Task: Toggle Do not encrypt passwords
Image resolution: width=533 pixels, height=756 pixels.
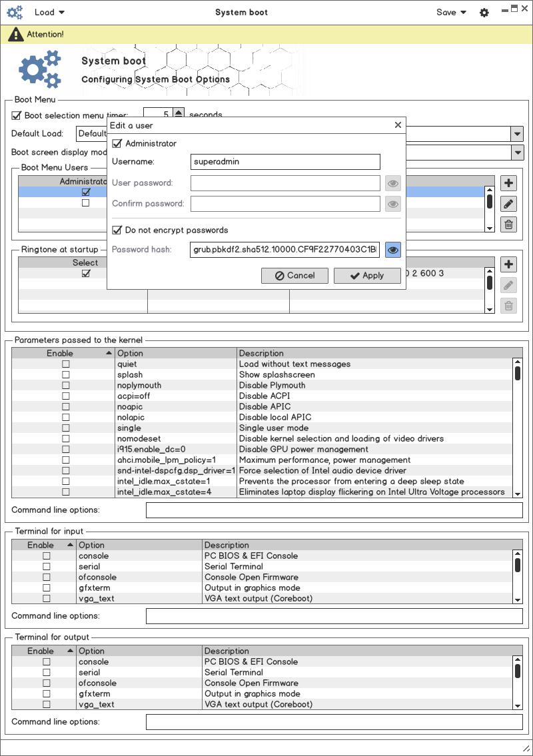Action: point(117,230)
